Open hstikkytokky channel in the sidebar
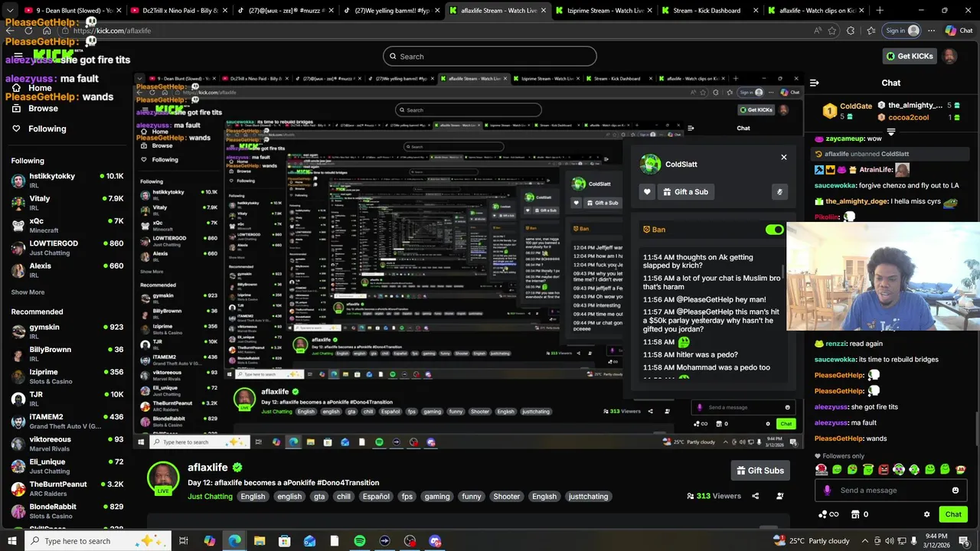 tap(67, 181)
